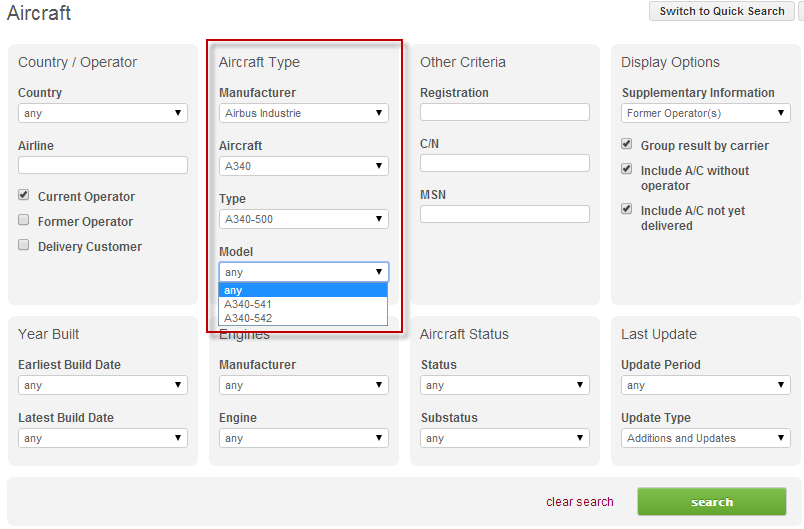Open the A340-500 type dropdown
804x529 pixels.
click(x=303, y=219)
